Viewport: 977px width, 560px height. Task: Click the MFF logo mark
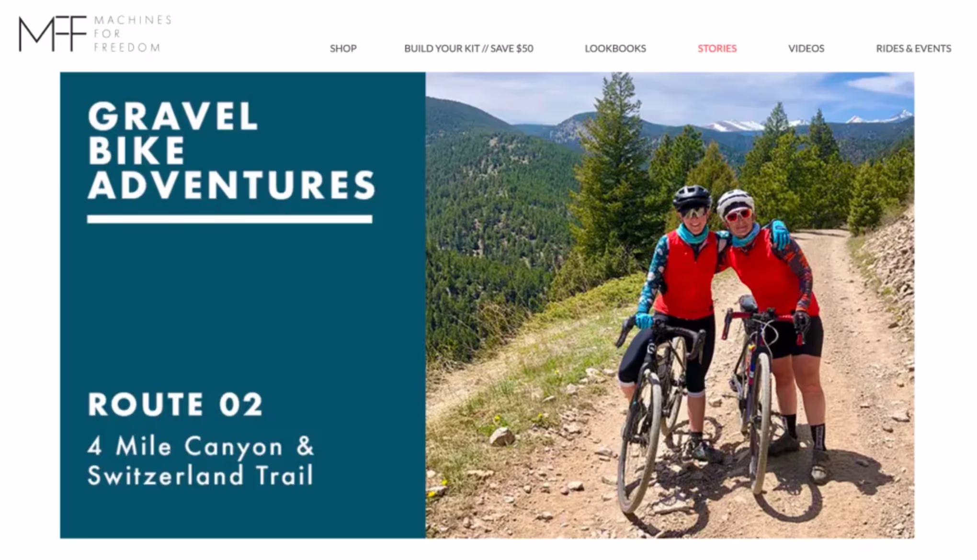coord(52,34)
